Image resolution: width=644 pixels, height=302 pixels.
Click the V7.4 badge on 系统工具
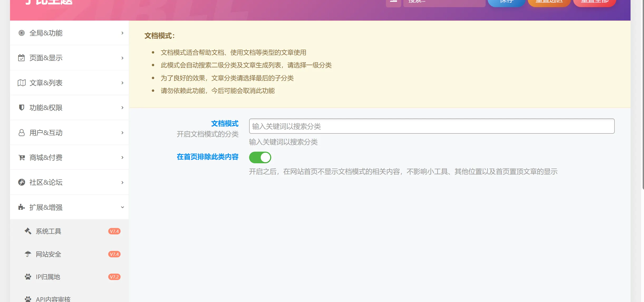114,231
